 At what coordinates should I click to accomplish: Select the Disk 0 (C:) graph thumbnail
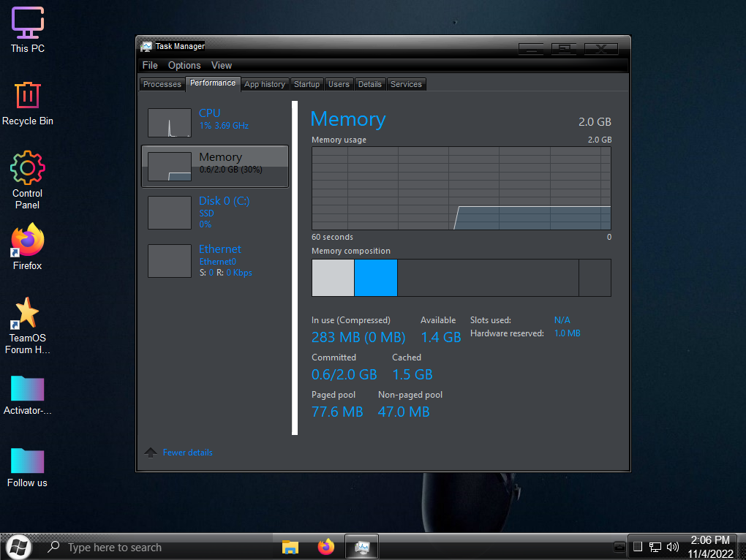click(x=170, y=213)
